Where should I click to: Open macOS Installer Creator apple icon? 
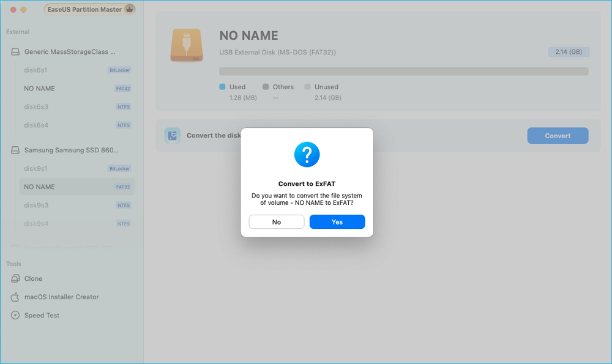pos(15,297)
